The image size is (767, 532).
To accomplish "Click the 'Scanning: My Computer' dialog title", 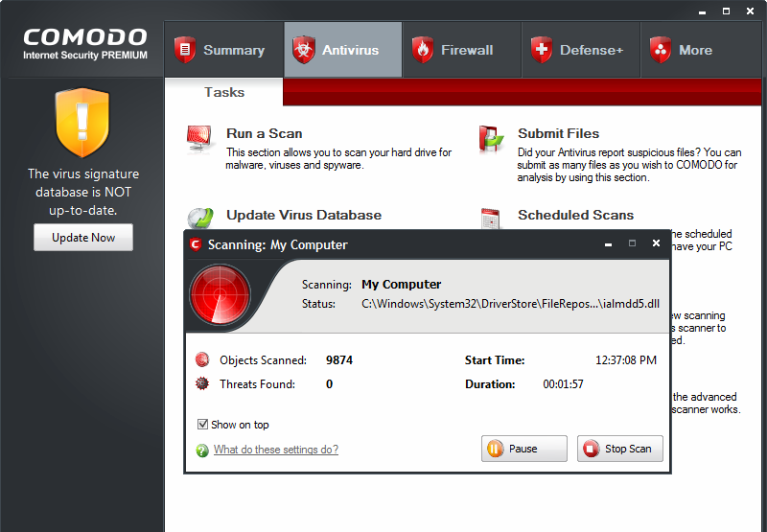I will coord(277,244).
